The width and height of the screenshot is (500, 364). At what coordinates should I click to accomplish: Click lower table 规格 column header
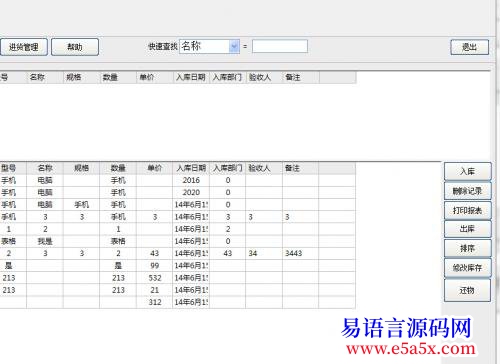coord(81,168)
